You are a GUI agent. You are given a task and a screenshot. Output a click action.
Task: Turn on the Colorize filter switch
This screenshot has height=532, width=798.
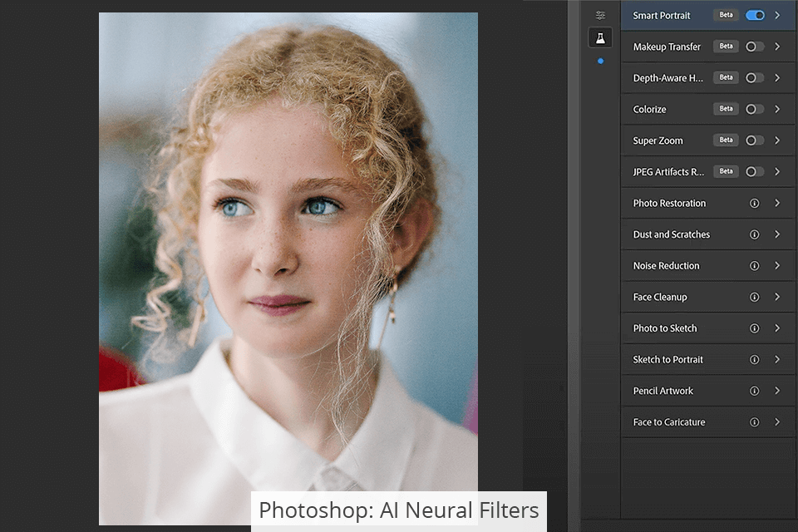tap(754, 109)
